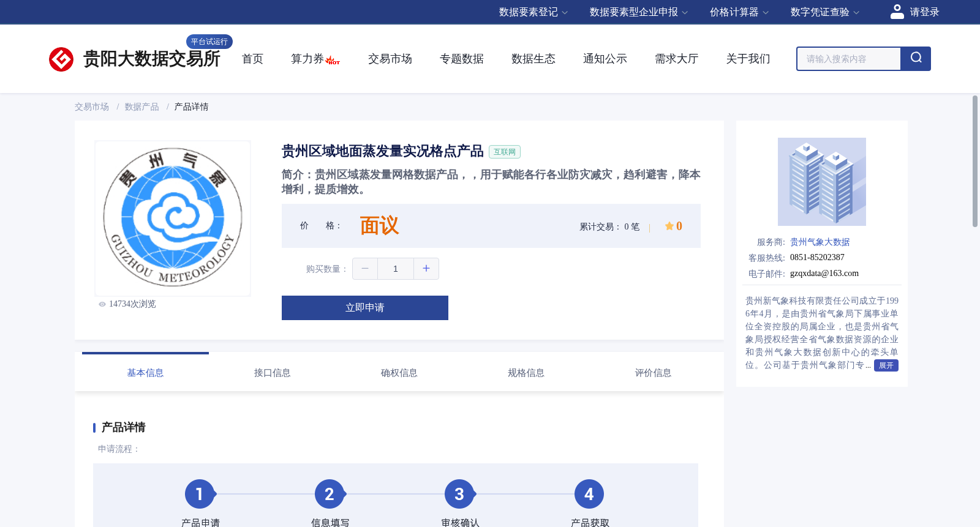
Task: Click the 产品详情 section heading
Action: point(123,427)
